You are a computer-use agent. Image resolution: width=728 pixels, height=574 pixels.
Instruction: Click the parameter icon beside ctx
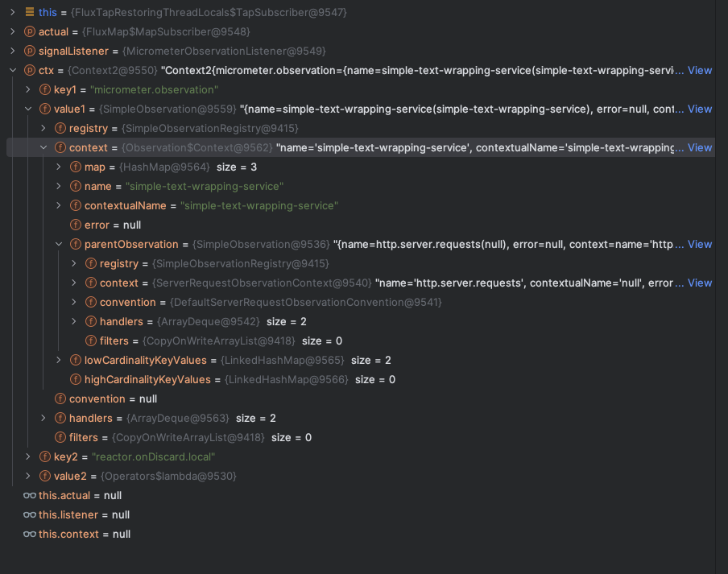tap(30, 71)
